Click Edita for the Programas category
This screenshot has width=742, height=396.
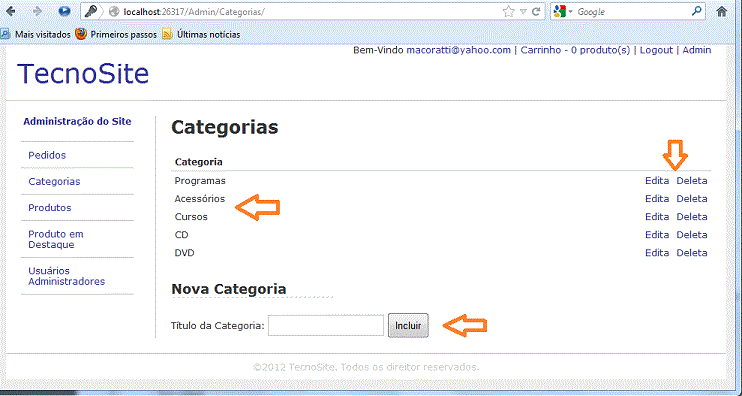[x=657, y=181]
